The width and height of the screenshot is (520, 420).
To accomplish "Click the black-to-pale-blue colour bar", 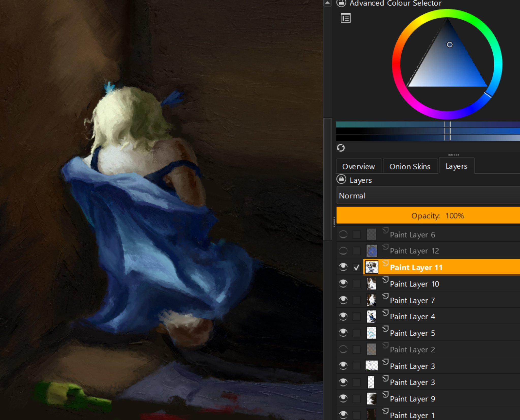I will tap(428, 137).
